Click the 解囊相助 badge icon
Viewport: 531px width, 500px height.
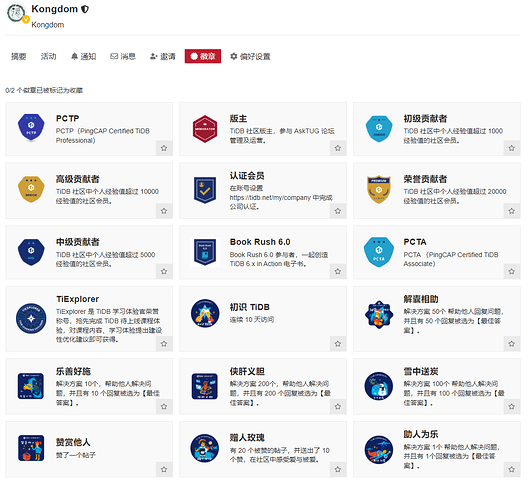(379, 315)
